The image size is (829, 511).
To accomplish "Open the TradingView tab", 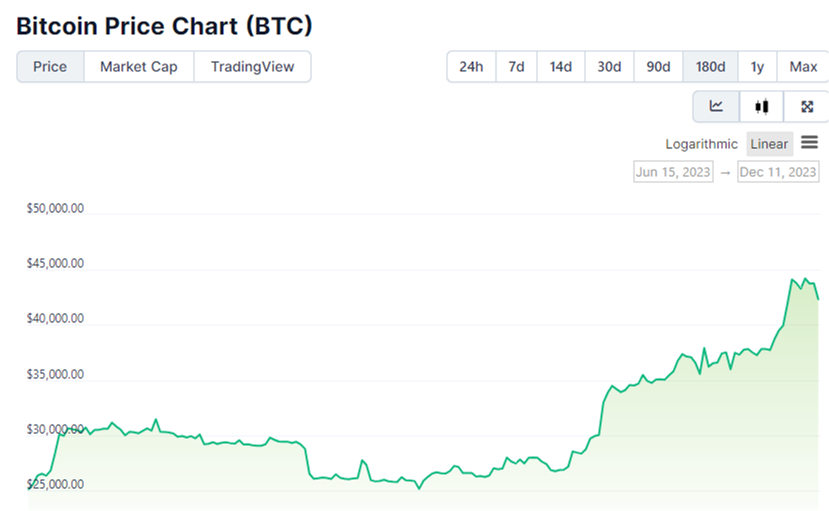I will point(252,67).
